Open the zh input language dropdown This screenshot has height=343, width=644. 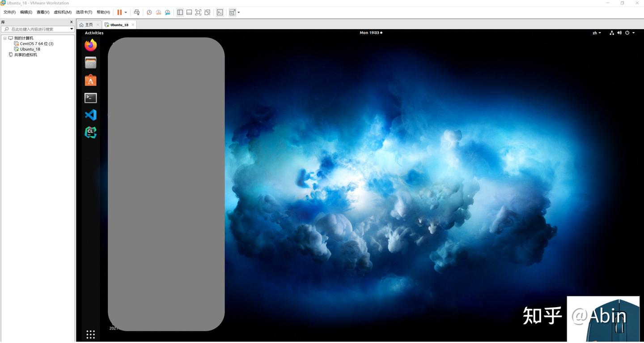tap(597, 33)
